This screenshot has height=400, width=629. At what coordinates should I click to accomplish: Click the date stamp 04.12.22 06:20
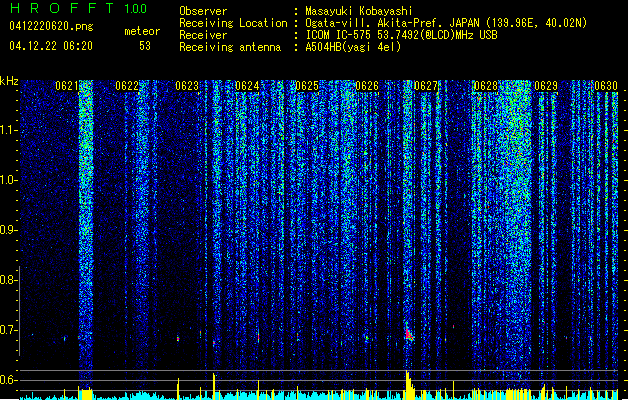51,46
